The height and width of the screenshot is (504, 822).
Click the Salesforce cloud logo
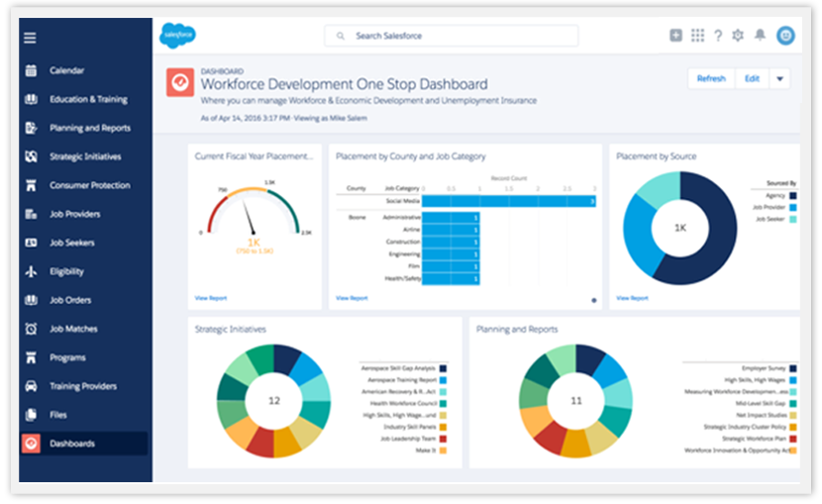pos(177,36)
